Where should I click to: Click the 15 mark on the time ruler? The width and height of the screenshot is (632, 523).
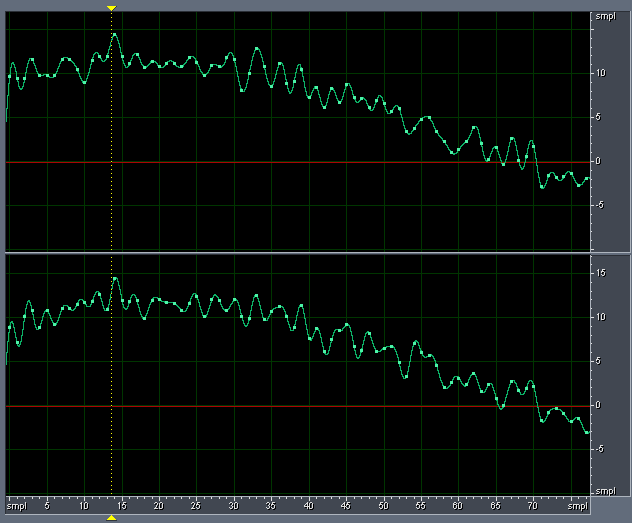point(122,506)
